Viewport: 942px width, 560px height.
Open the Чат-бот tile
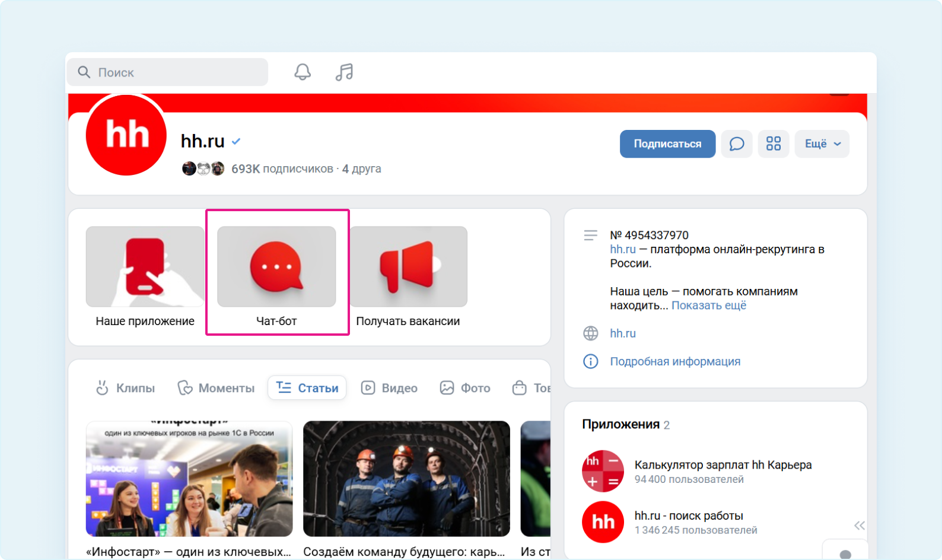(276, 277)
